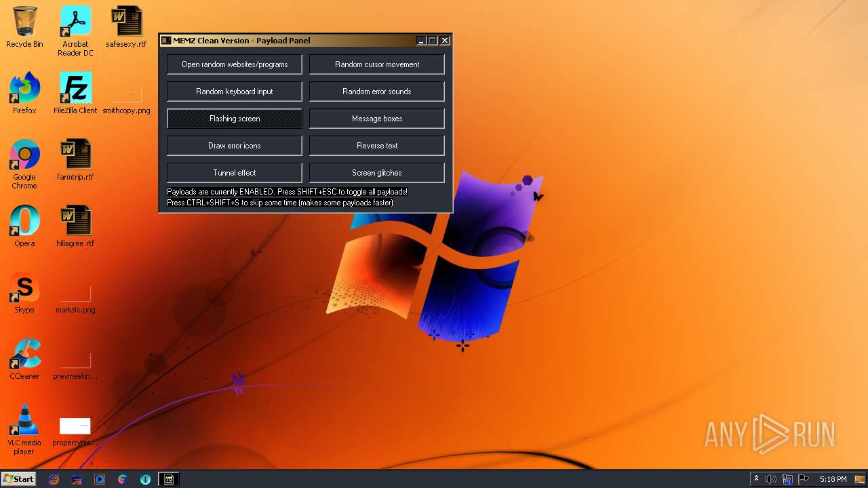868x488 pixels.
Task: Select Skype desktop shortcut
Action: [x=24, y=293]
